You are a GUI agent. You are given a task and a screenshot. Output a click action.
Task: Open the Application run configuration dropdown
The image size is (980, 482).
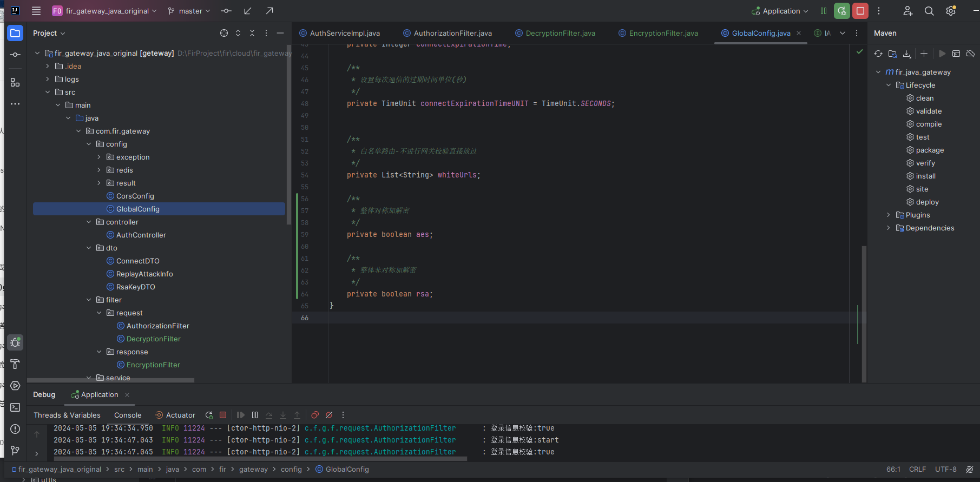[x=780, y=11]
